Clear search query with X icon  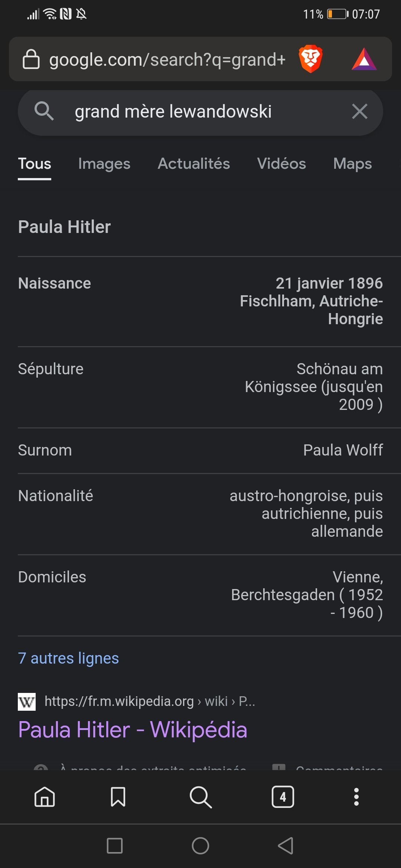tap(359, 111)
